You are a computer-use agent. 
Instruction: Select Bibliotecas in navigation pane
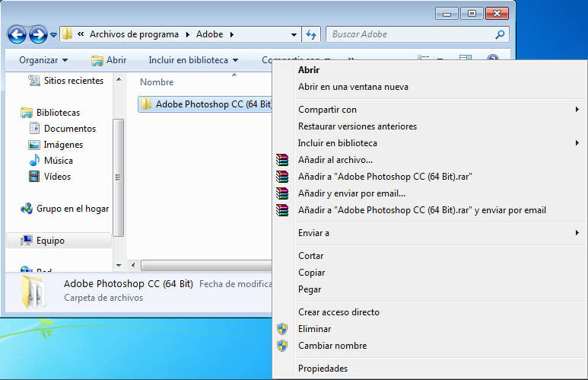50,112
